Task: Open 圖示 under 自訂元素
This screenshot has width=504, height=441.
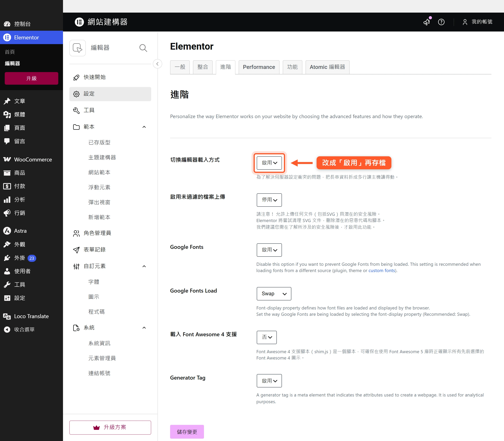Action: coord(94,297)
